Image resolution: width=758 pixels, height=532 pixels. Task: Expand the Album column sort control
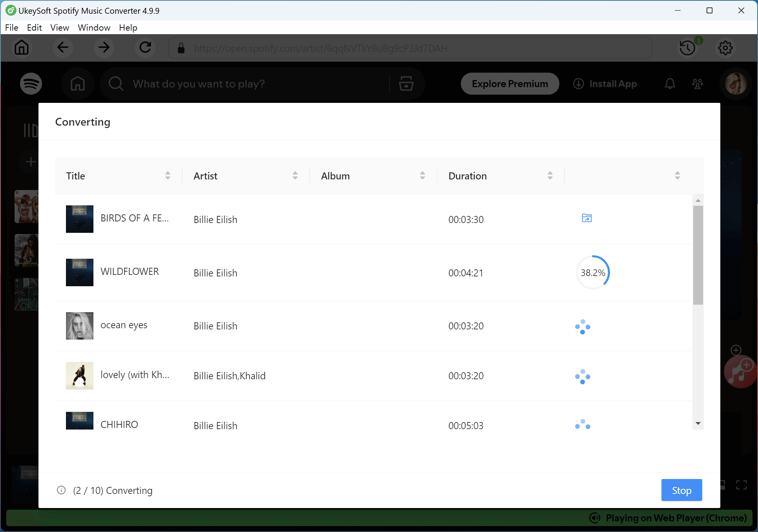click(423, 176)
